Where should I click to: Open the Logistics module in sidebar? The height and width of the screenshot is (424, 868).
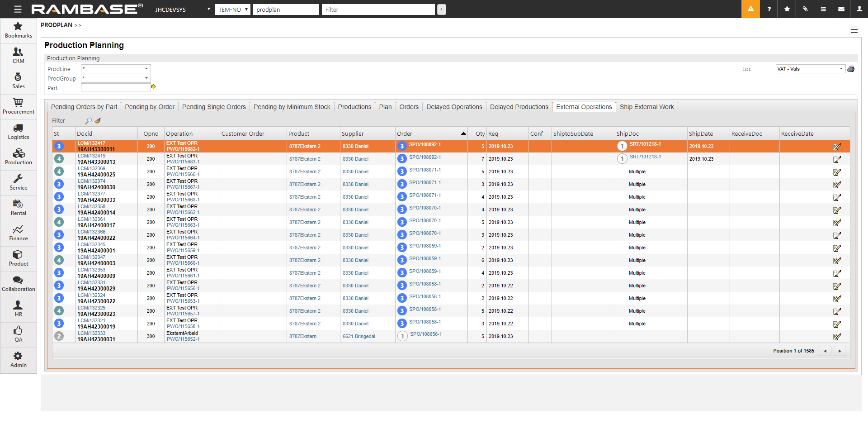click(18, 131)
